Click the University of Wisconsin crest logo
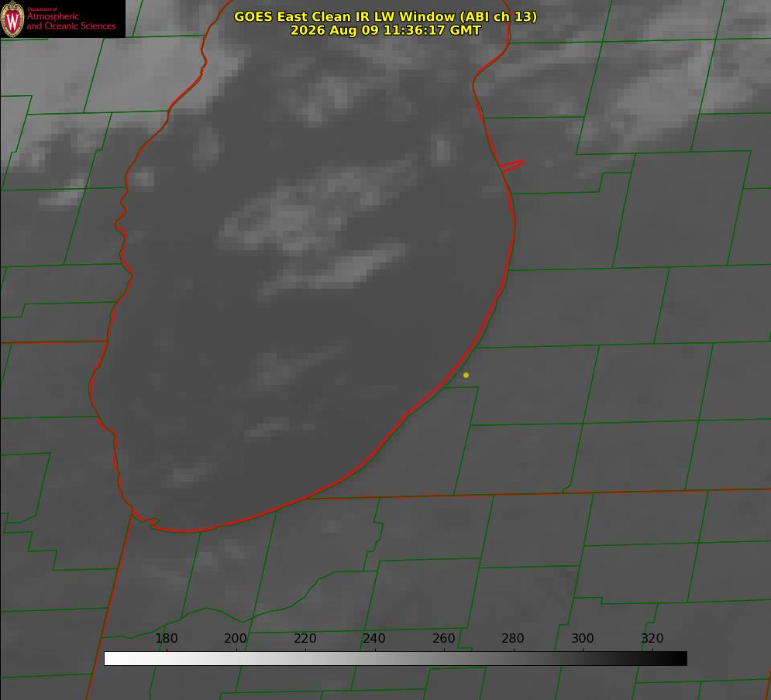The image size is (771, 700). tap(12, 19)
